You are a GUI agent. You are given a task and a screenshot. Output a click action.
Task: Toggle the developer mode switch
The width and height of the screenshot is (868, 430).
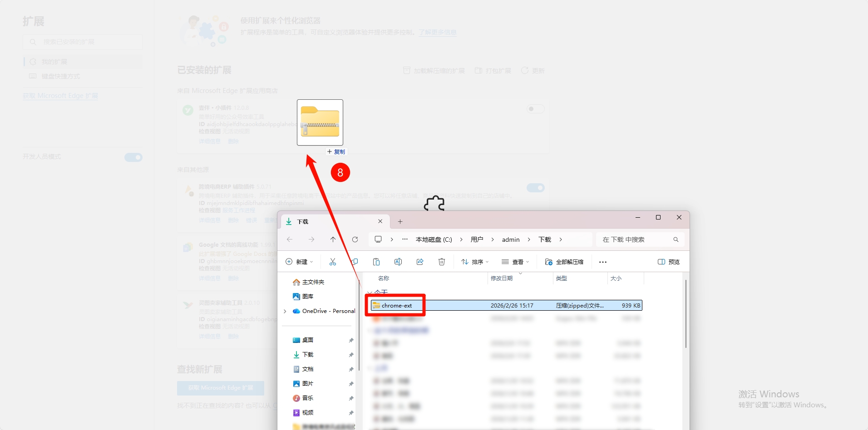point(133,157)
